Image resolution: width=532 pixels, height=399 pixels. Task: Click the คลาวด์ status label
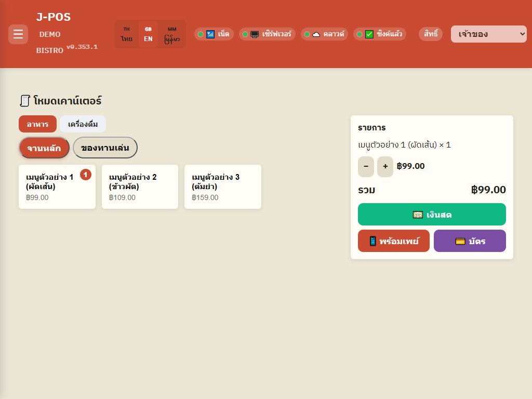pos(334,34)
